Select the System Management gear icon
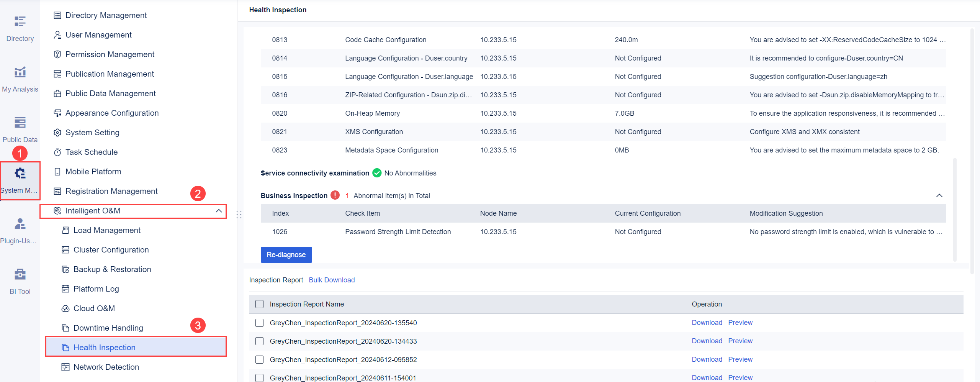The image size is (980, 382). (20, 173)
